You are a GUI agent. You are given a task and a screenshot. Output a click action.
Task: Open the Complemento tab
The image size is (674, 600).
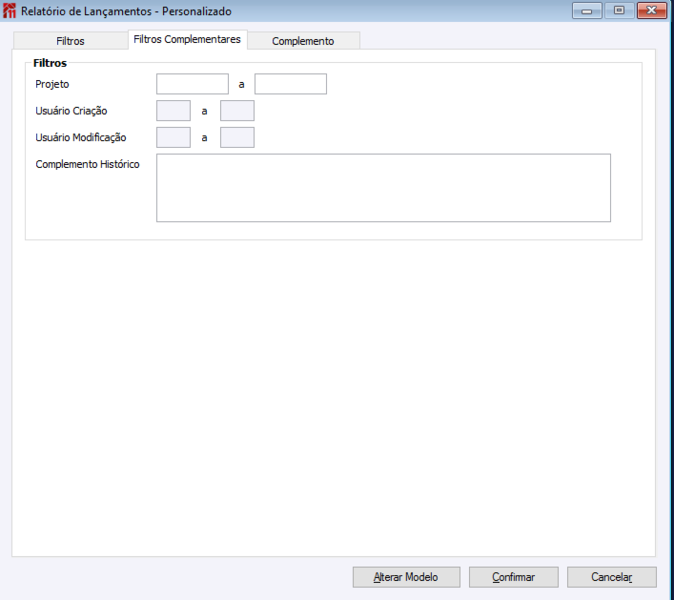[303, 41]
